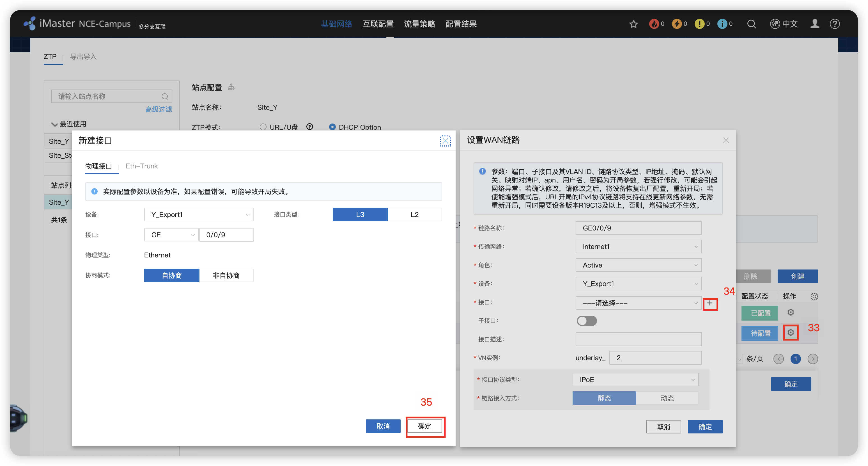
Task: Click the search magnifier in top bar
Action: pos(751,24)
